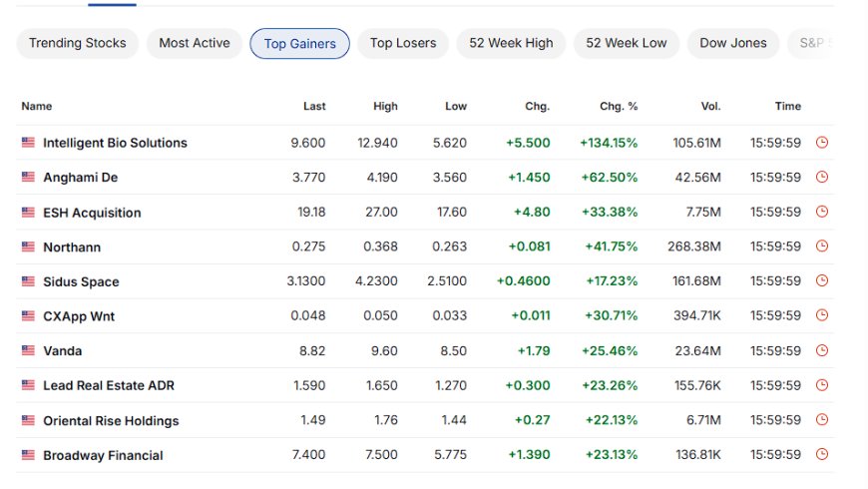Open the 52 Week Low tab
The height and width of the screenshot is (489, 868).
tap(627, 43)
